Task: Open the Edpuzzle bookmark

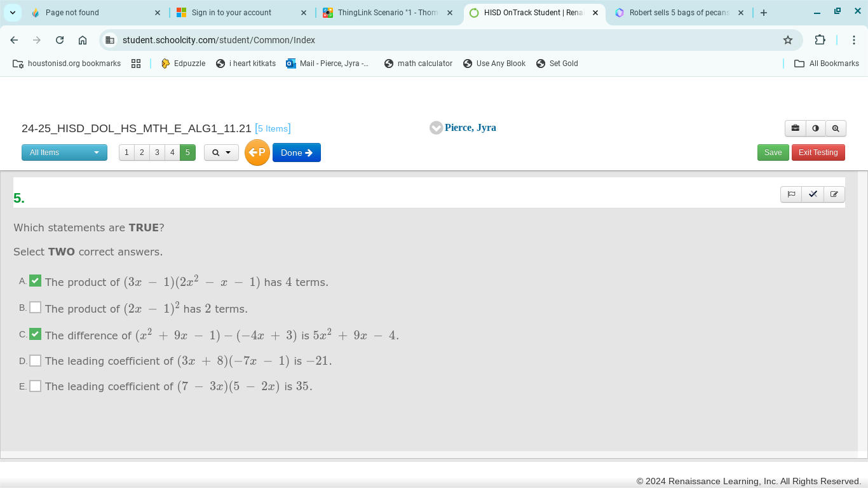Action: click(183, 64)
